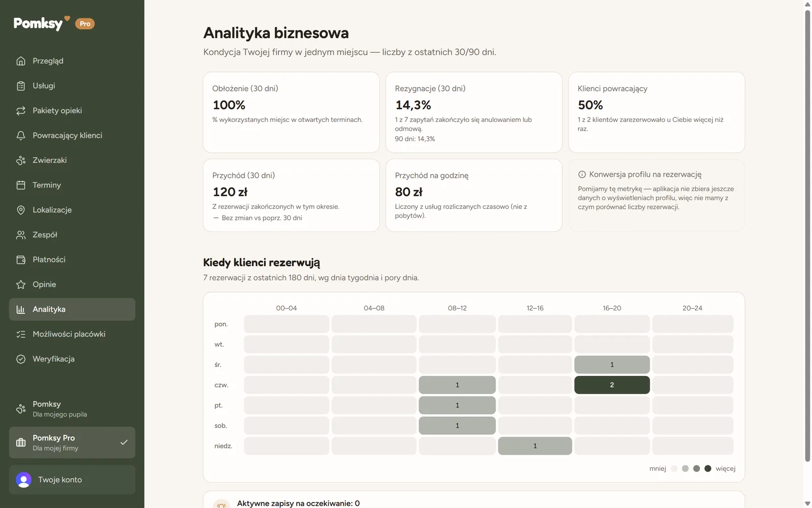This screenshot has width=812, height=508.
Task: Select Pomksy Pro Dla mojej firmy profile
Action: tap(72, 442)
